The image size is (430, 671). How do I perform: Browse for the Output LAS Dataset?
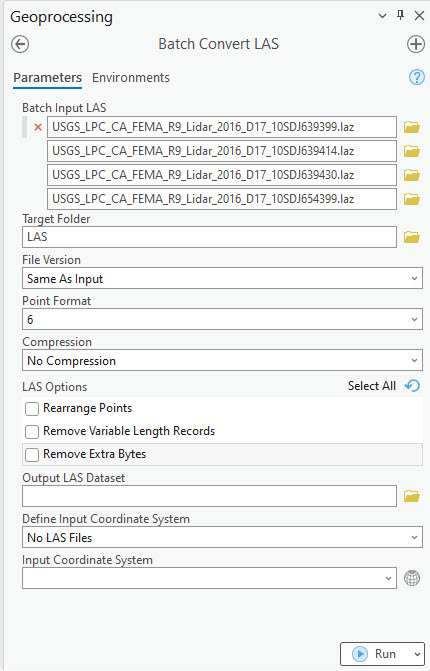coord(412,496)
